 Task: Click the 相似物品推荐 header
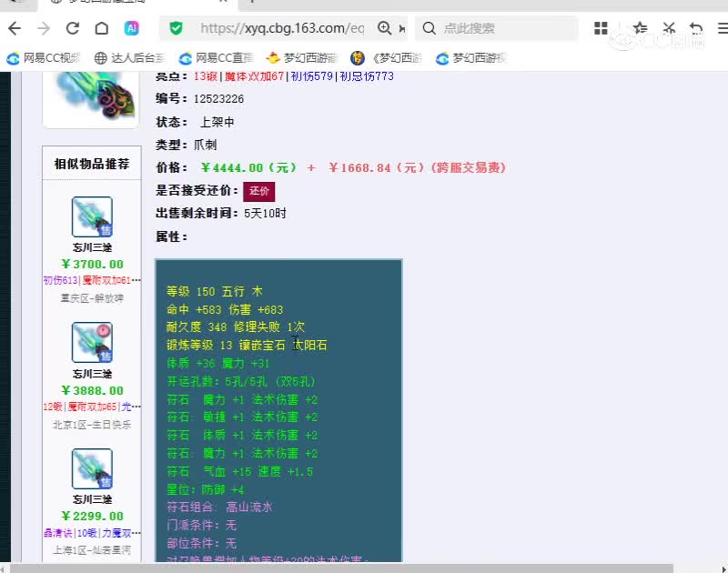[92, 164]
